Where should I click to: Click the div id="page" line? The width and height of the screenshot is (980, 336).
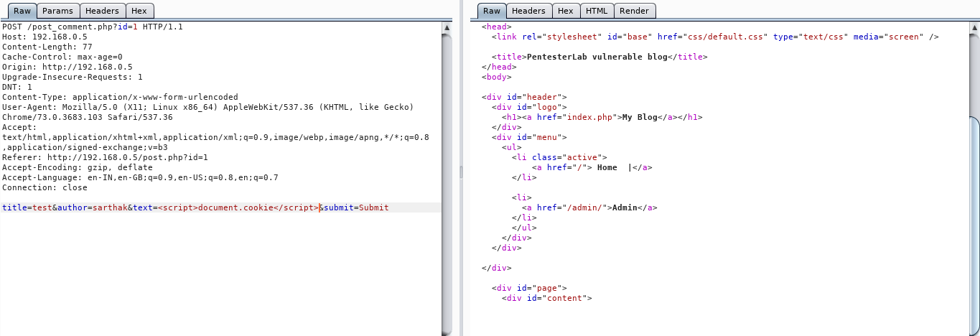[529, 288]
